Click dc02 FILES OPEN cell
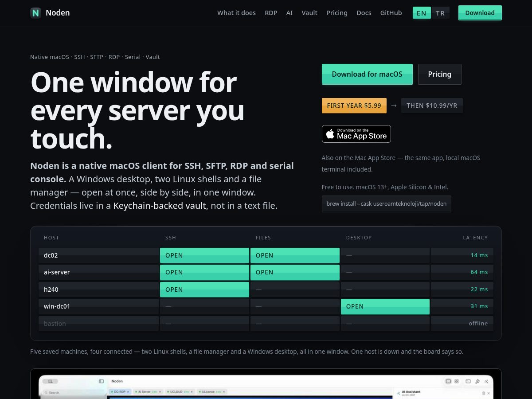532x399 pixels. point(295,255)
